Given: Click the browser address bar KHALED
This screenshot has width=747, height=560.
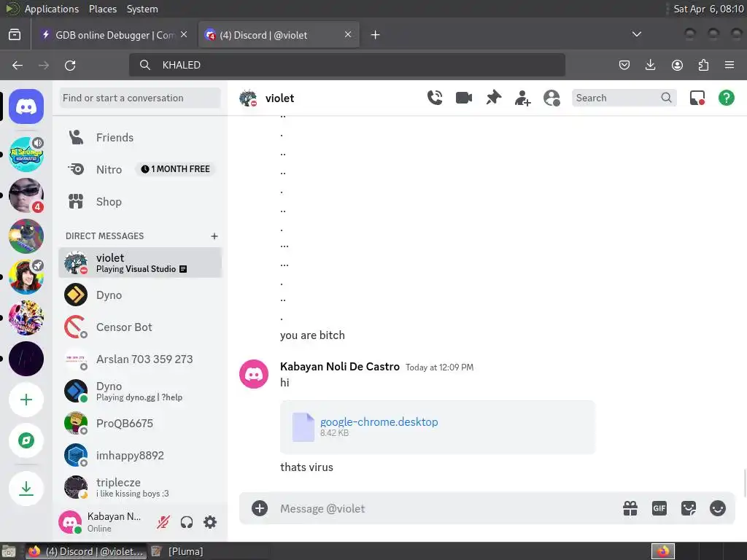Looking at the screenshot, I should (347, 65).
